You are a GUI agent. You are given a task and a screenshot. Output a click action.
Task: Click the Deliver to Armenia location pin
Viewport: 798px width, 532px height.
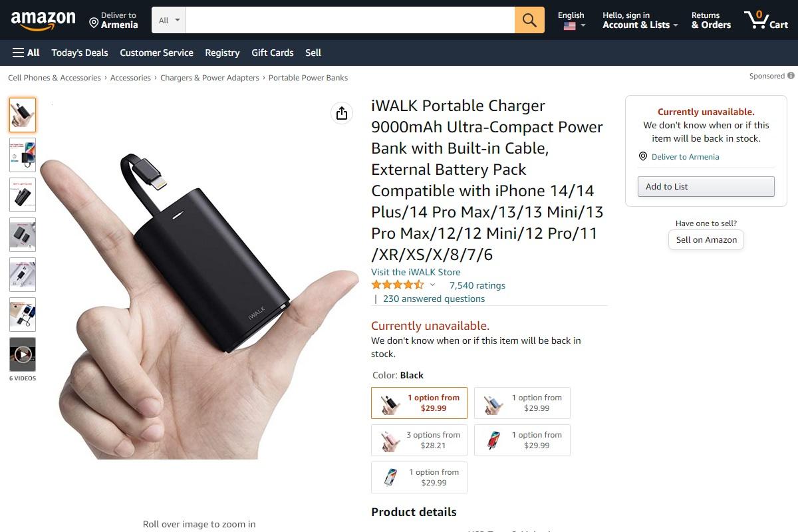tap(94, 23)
